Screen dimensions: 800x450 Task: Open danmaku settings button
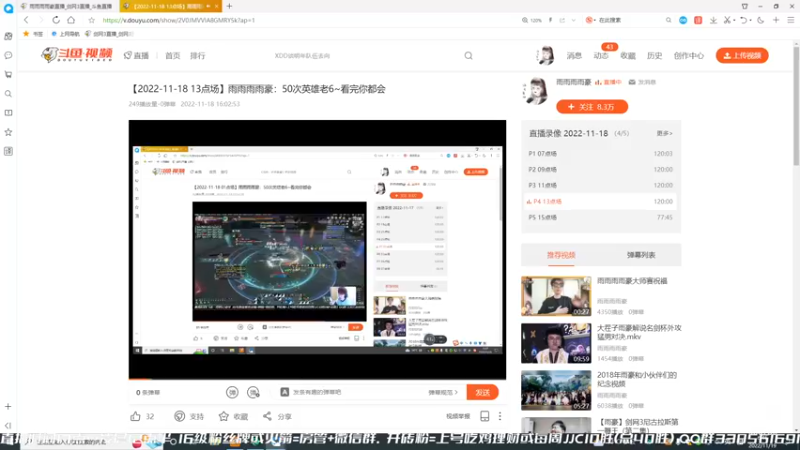coord(253,392)
